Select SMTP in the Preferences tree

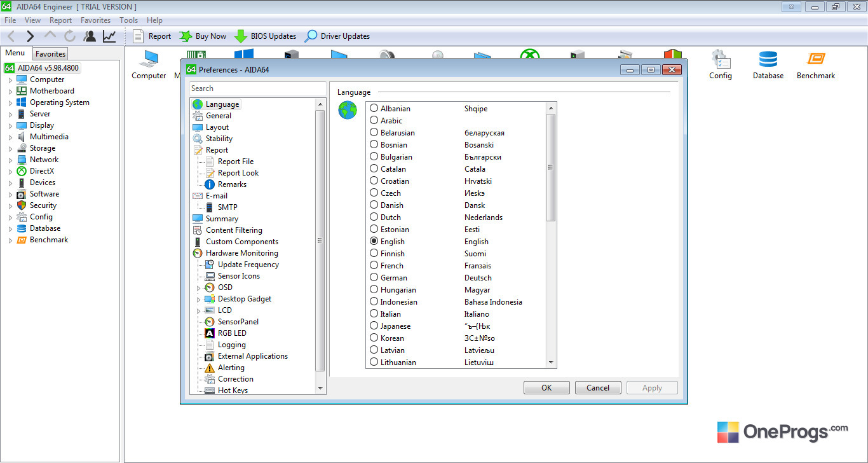tap(227, 207)
